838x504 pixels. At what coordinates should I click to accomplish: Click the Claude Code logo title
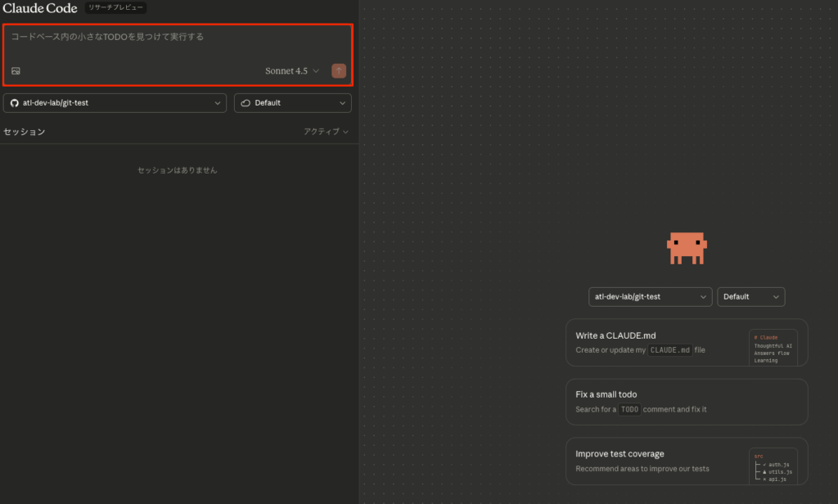(40, 8)
